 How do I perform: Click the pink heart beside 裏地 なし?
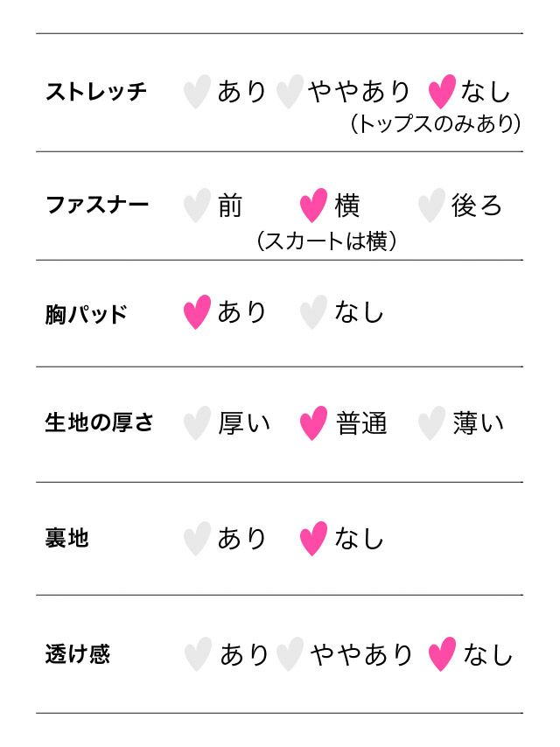click(x=312, y=538)
